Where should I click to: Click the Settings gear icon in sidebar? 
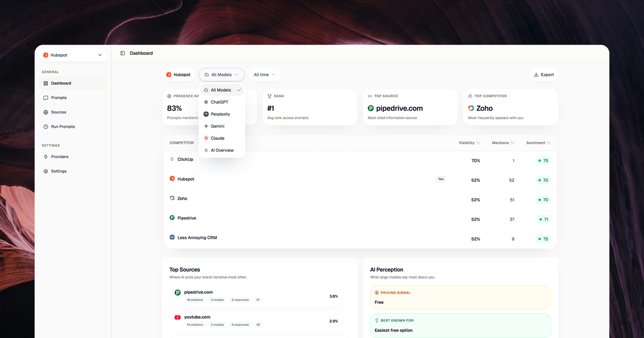pos(46,171)
